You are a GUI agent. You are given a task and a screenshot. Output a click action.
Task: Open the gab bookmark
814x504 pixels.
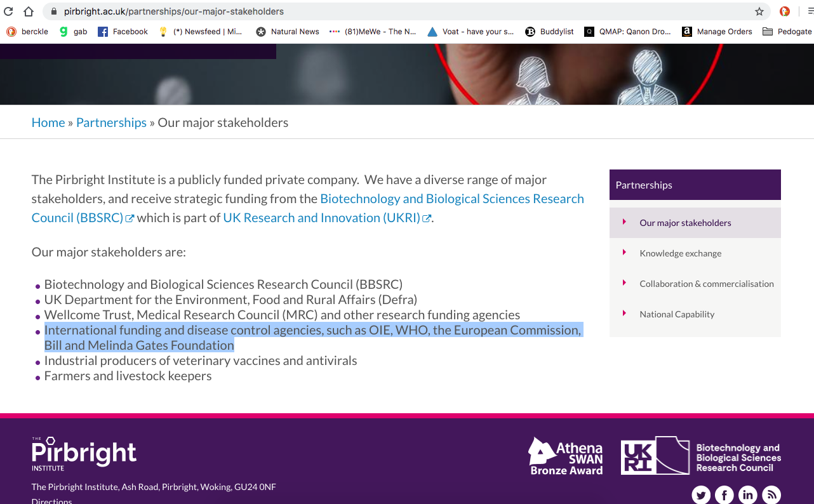[73, 32]
